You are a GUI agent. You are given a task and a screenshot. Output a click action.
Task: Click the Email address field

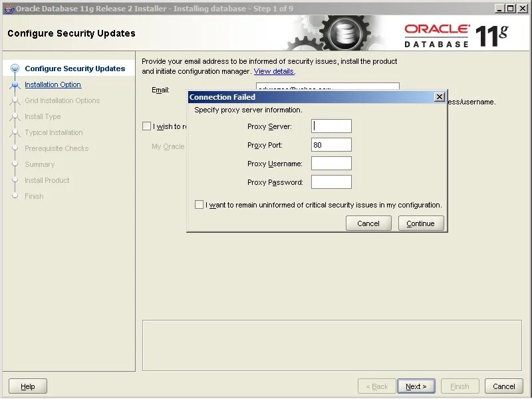click(x=327, y=86)
